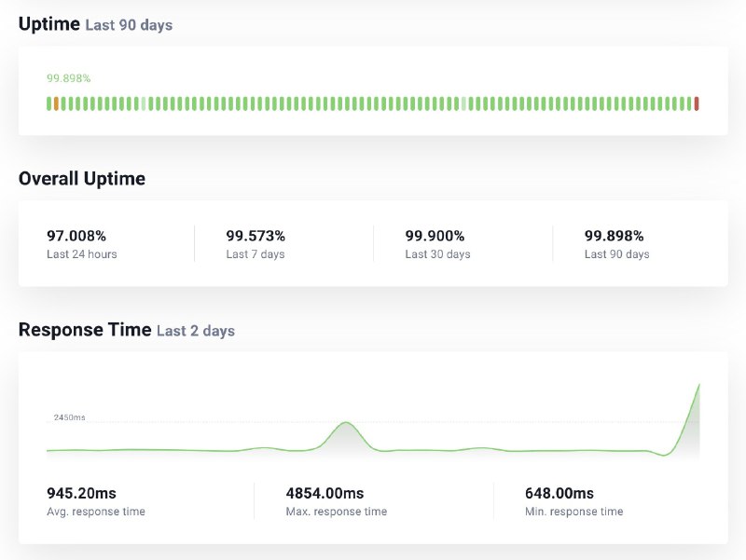Select the 99.900% Last 30 days stat

point(435,237)
